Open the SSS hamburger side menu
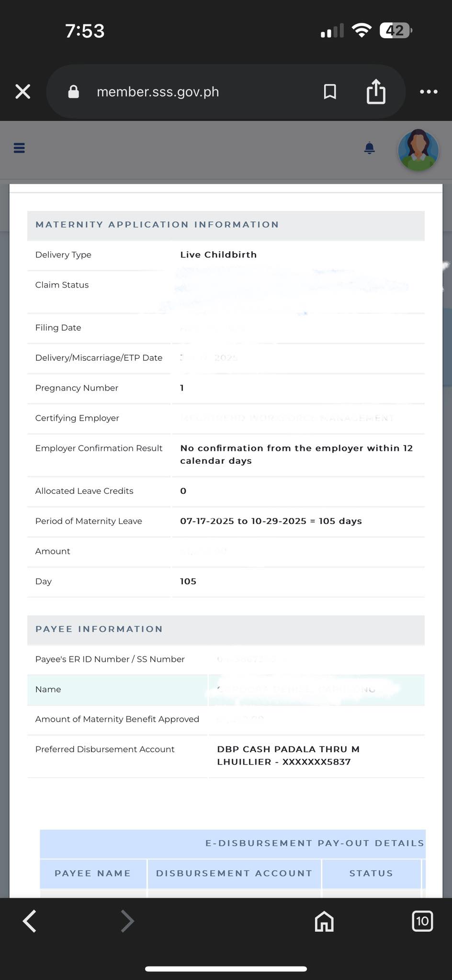 (19, 148)
